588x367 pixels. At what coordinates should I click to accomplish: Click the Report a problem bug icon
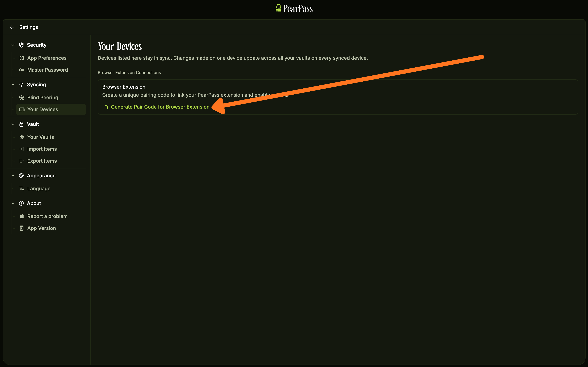22,216
